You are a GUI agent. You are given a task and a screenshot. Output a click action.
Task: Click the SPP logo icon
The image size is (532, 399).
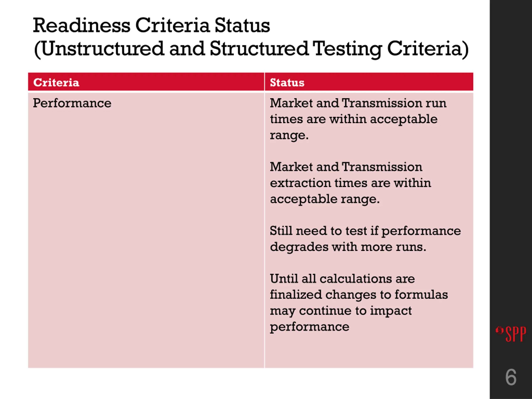click(x=511, y=334)
